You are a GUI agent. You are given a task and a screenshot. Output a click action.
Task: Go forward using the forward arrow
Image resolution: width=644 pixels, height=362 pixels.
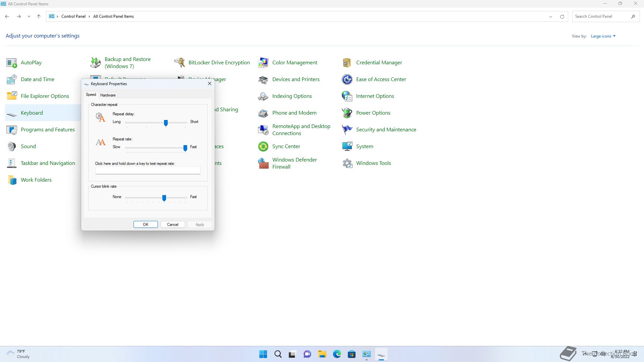point(19,16)
